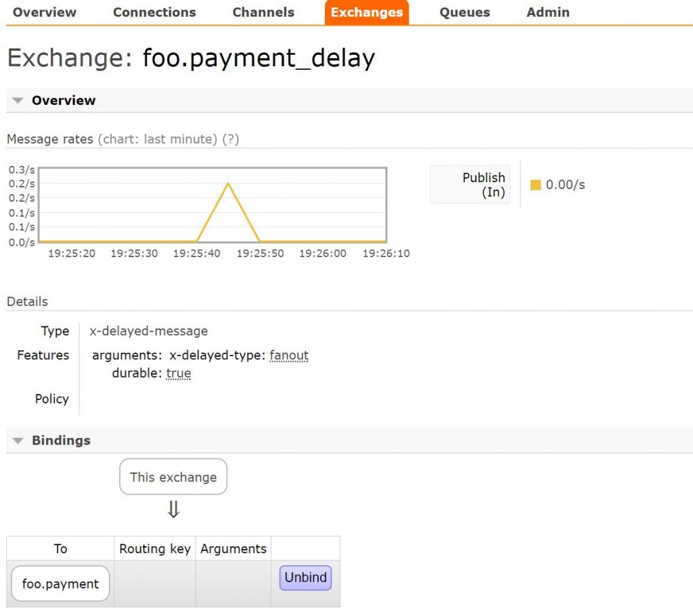Open the Admin section

click(x=547, y=12)
